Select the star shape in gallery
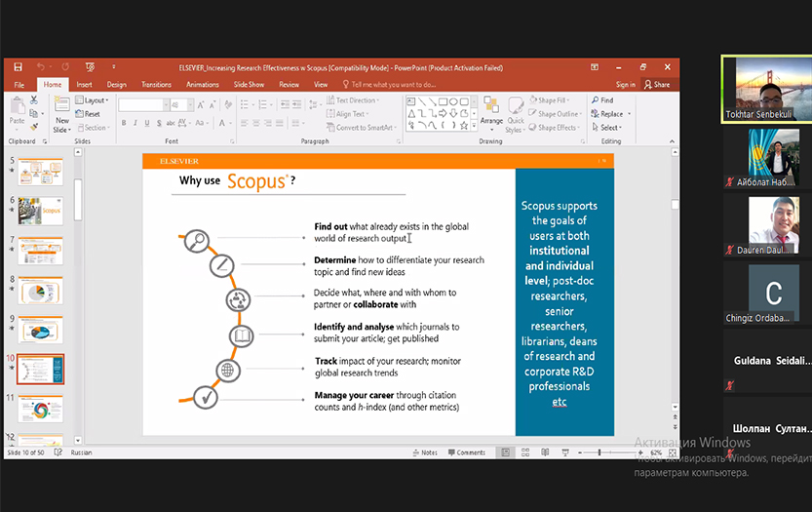 (464, 125)
